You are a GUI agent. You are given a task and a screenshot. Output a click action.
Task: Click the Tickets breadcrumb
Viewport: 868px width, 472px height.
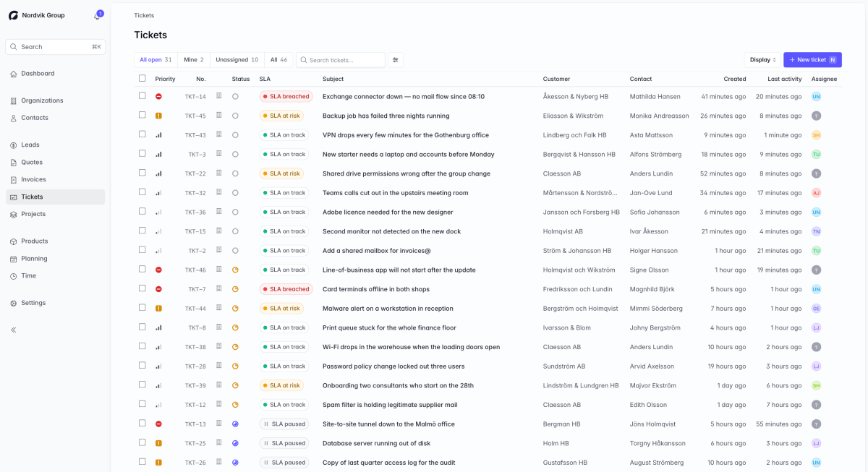click(144, 15)
